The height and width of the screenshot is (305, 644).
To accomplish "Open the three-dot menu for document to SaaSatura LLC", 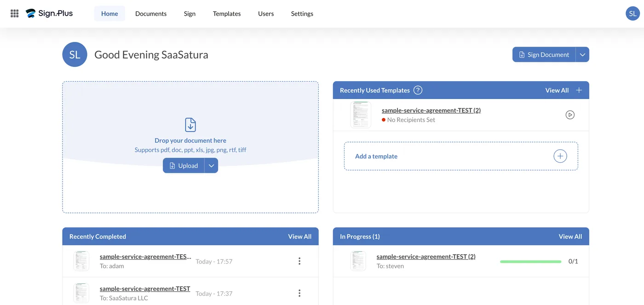I will pos(299,293).
